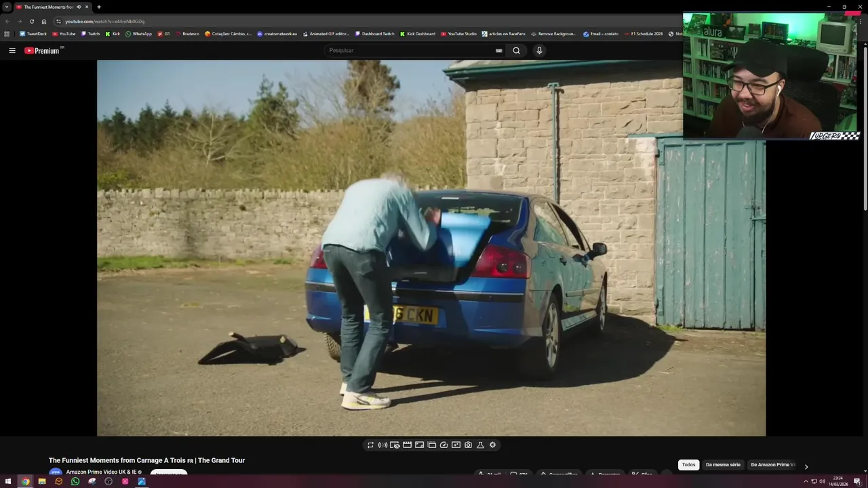The height and width of the screenshot is (488, 868).
Task: Toggle the volume boost icon
Action: pyautogui.click(x=382, y=445)
